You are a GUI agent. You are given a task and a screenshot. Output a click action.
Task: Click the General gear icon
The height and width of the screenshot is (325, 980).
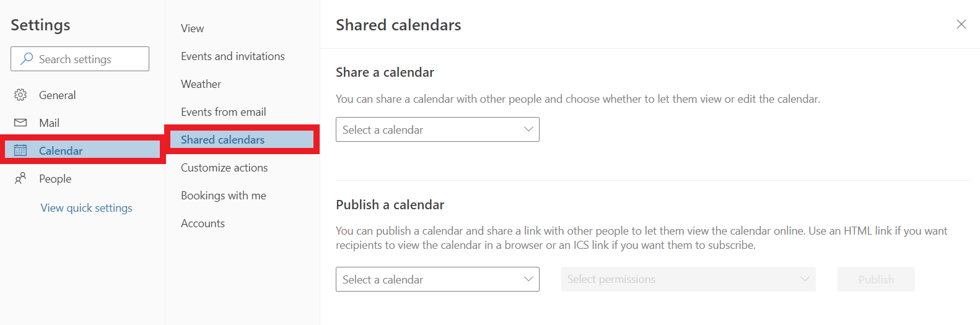pyautogui.click(x=20, y=95)
